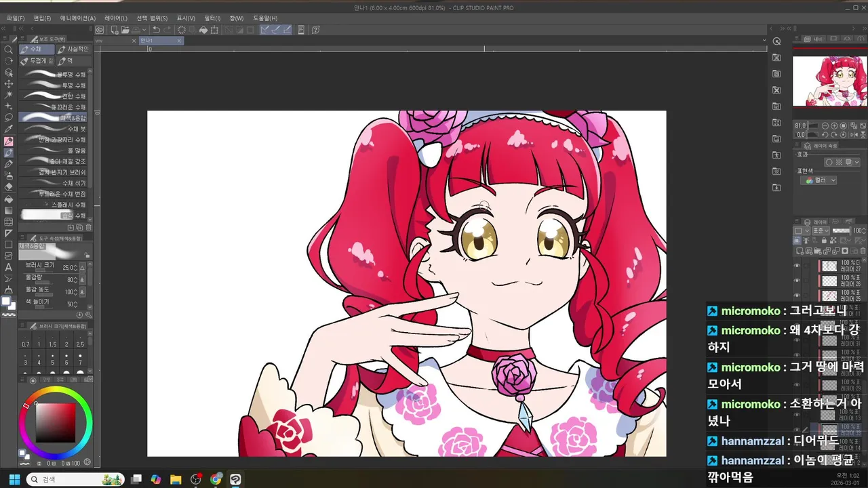Click the brush size 25.0 stepper
The height and width of the screenshot is (488, 868).
74,268
